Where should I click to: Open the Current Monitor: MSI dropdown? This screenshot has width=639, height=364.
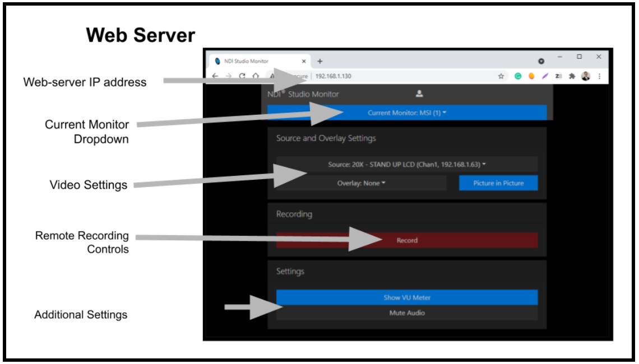408,112
